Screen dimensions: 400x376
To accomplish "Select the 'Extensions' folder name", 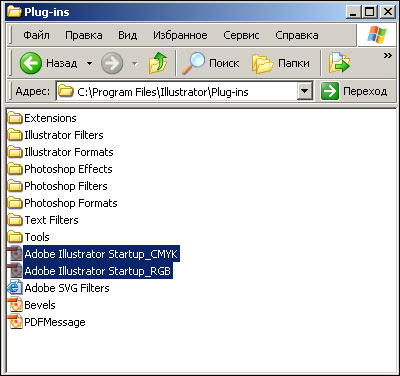I will [50, 118].
